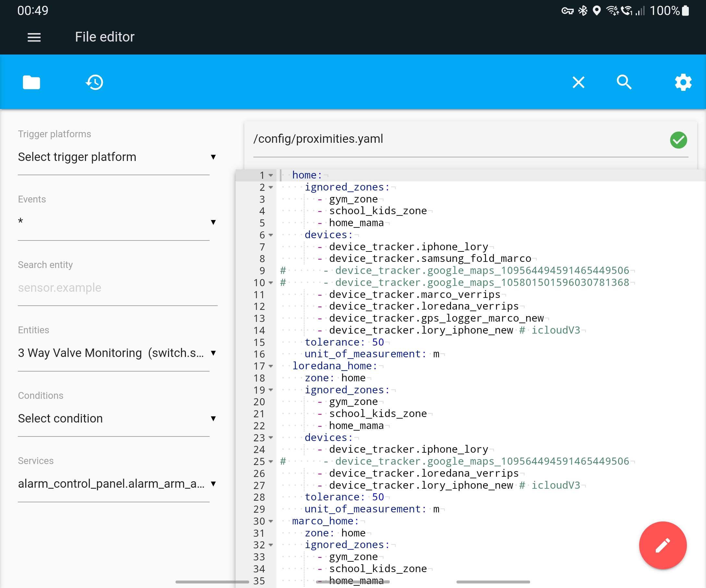Screen dimensions: 706x588
Task: Click home_mama on line 5
Action: tap(356, 223)
